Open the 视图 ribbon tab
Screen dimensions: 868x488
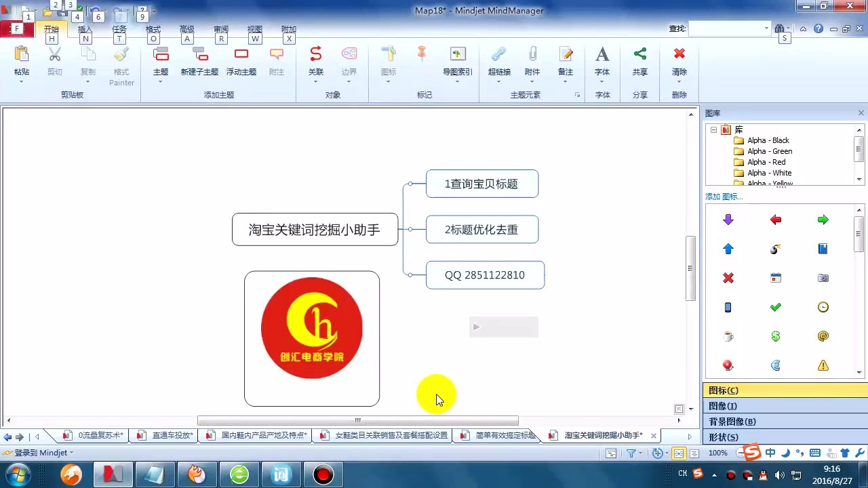[x=255, y=29]
